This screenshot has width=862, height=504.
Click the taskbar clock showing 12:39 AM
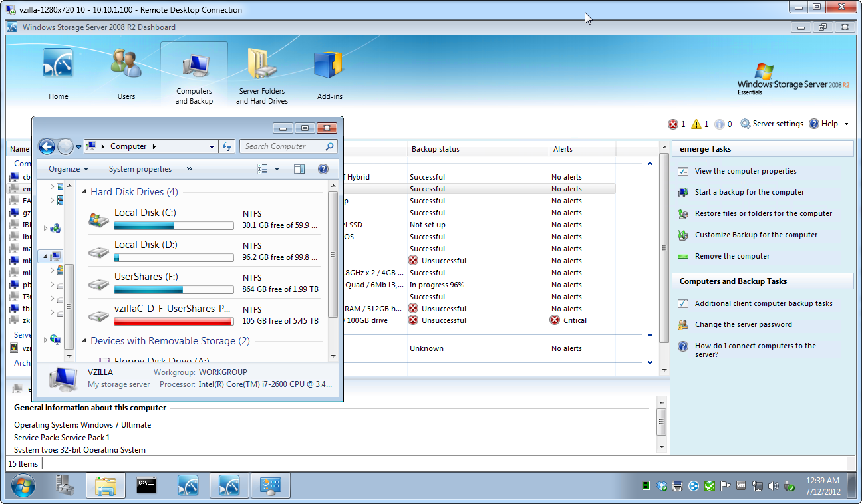click(822, 486)
